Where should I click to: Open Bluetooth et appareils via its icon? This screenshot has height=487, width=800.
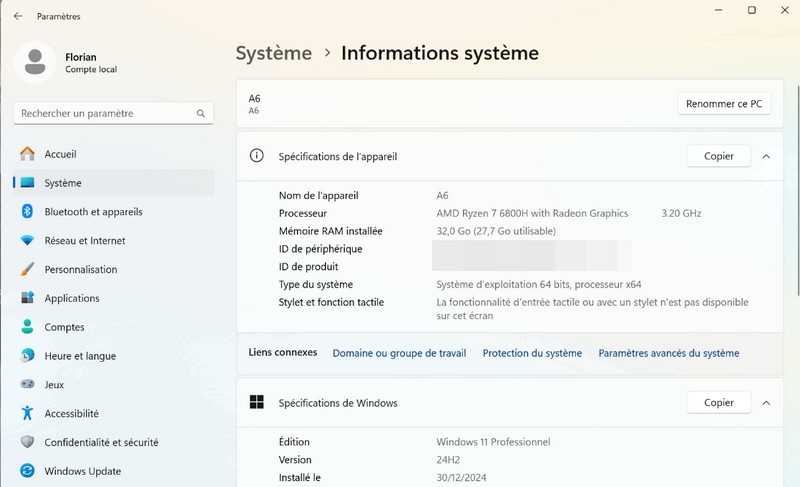[27, 212]
